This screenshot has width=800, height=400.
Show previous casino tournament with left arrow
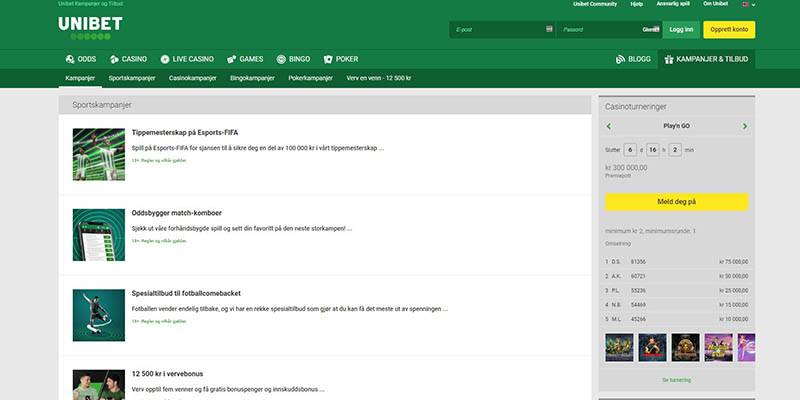609,126
